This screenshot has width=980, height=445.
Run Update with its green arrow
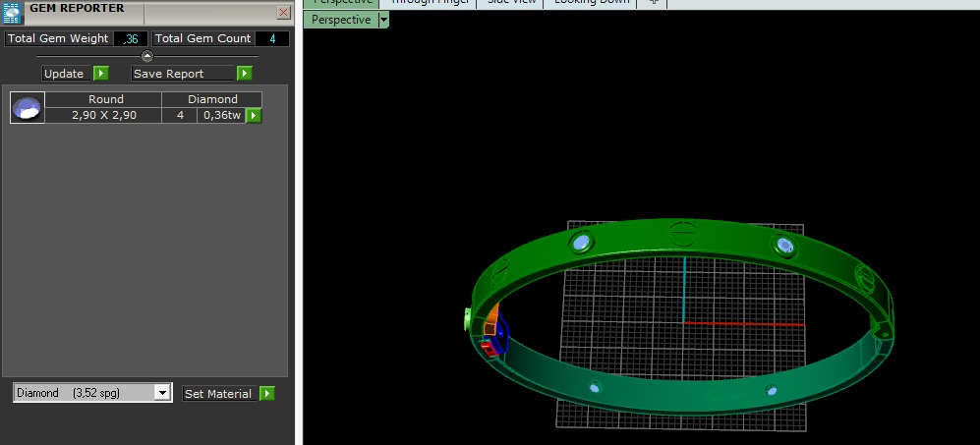pyautogui.click(x=101, y=74)
